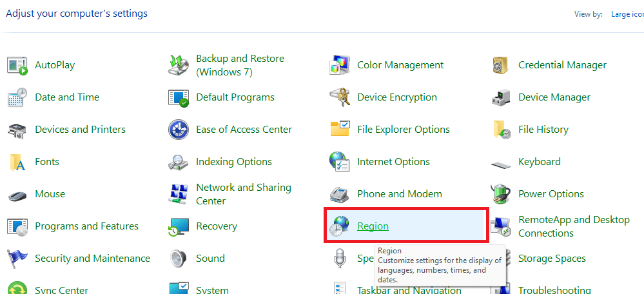This screenshot has width=644, height=294.
Task: Click the Color Management icon
Action: (340, 65)
